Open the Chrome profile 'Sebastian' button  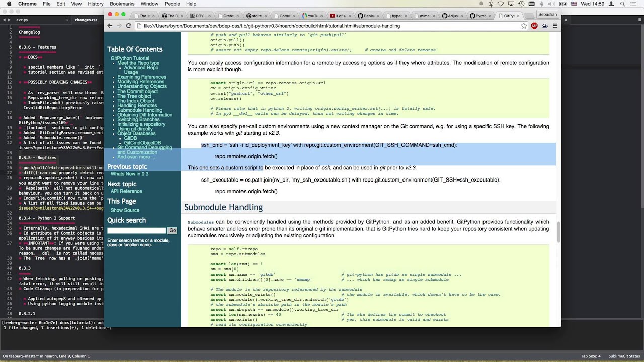pyautogui.click(x=547, y=14)
